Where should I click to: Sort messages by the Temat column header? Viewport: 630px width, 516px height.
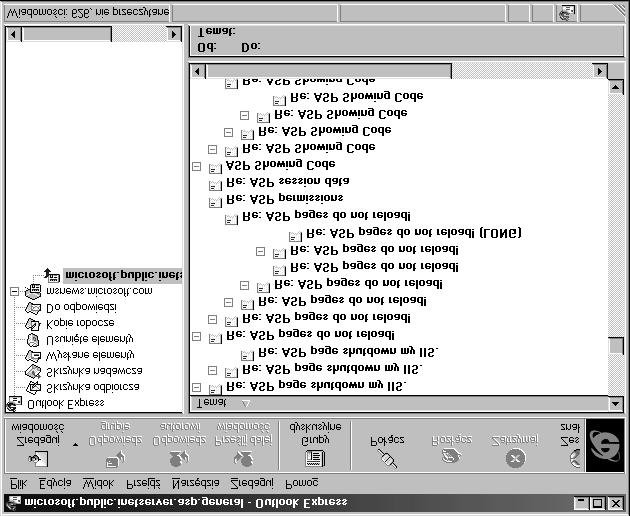pyautogui.click(x=399, y=403)
